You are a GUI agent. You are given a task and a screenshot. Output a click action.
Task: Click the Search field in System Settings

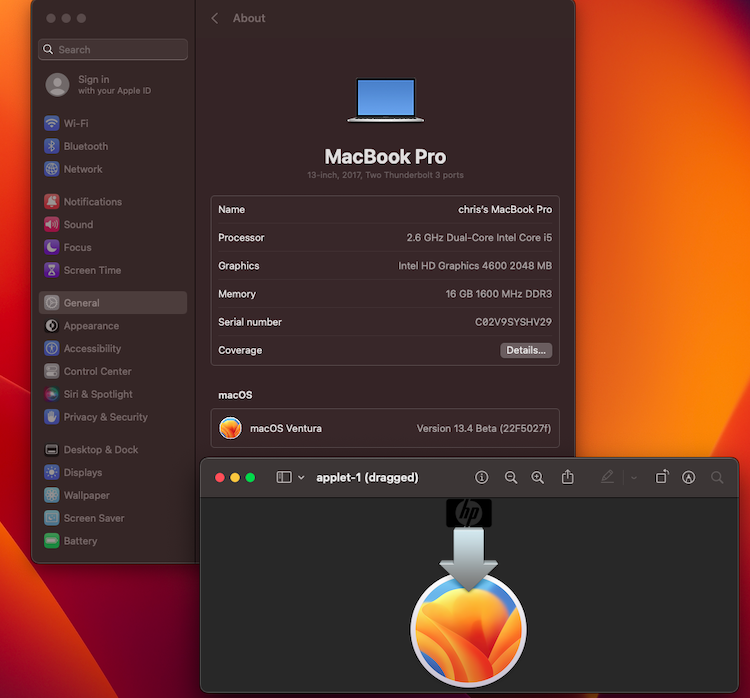tap(113, 49)
